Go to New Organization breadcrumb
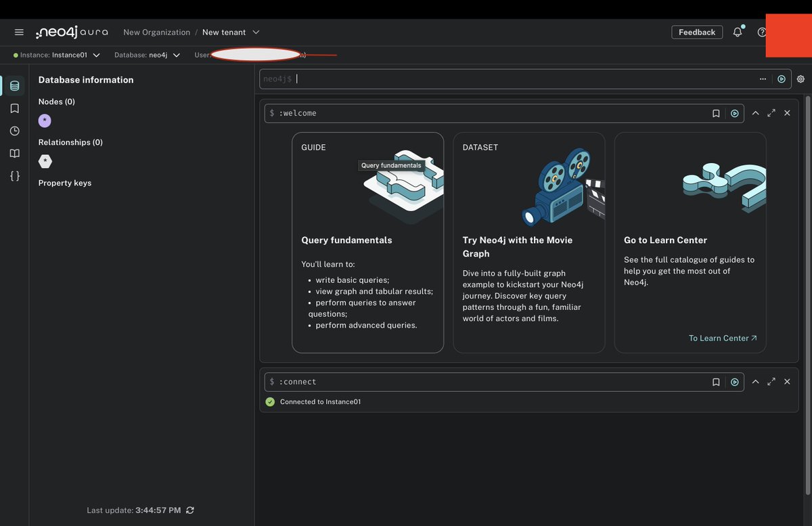This screenshot has height=526, width=812. [156, 32]
